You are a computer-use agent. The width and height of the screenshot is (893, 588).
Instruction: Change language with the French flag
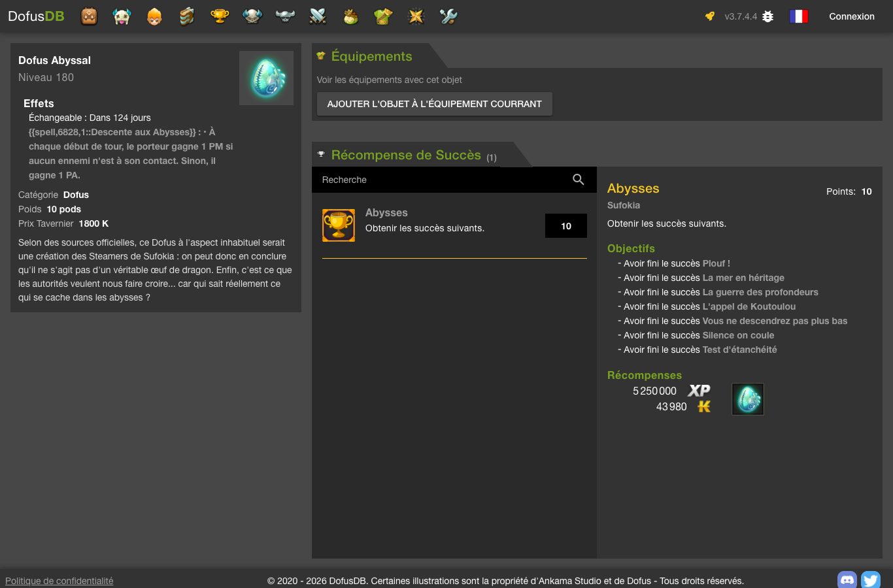(799, 16)
